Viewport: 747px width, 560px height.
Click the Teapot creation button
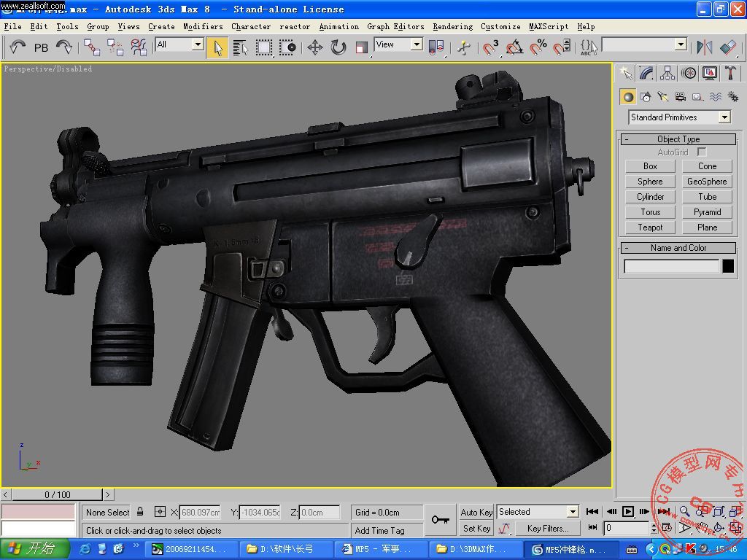click(649, 227)
